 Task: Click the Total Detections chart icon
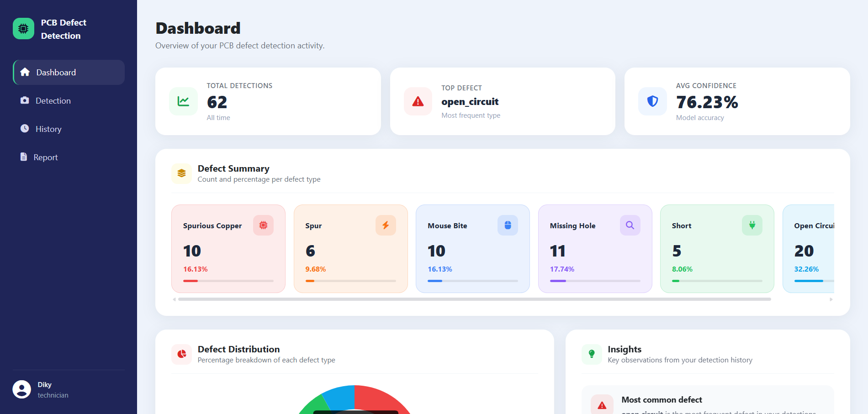(183, 101)
